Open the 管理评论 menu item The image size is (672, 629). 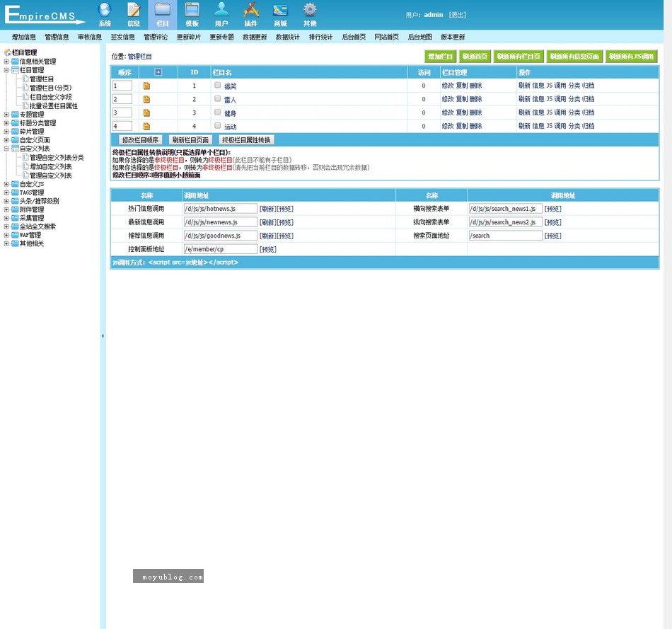coord(156,37)
